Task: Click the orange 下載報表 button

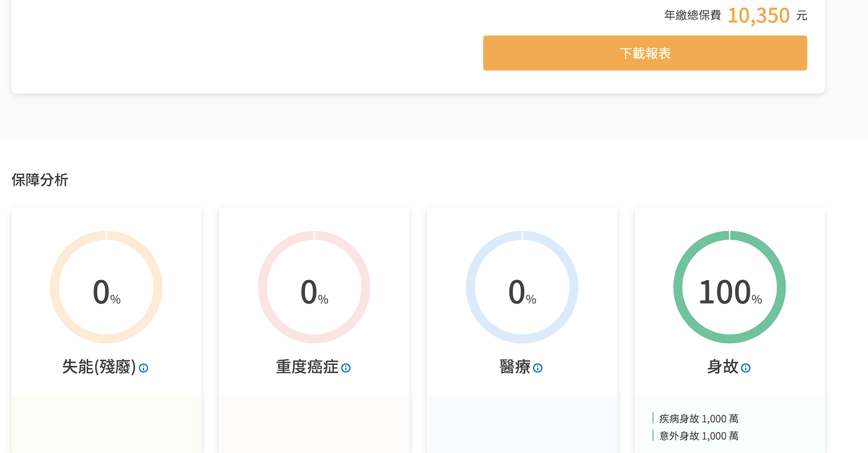Action: coord(644,53)
